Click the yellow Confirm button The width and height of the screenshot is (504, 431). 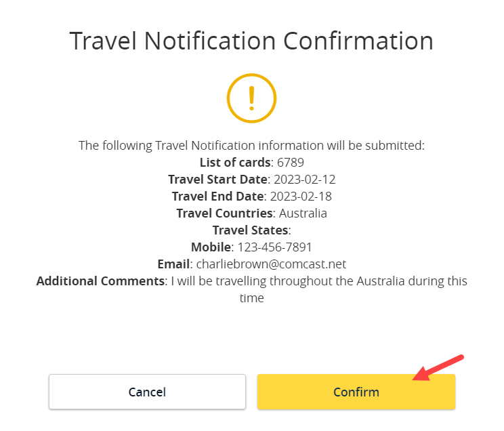pos(356,392)
